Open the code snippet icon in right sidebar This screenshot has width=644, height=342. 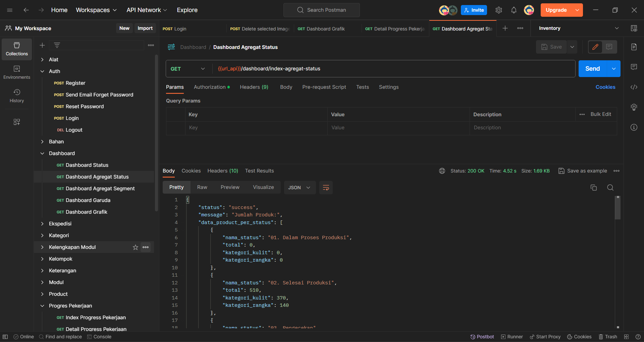[x=634, y=87]
